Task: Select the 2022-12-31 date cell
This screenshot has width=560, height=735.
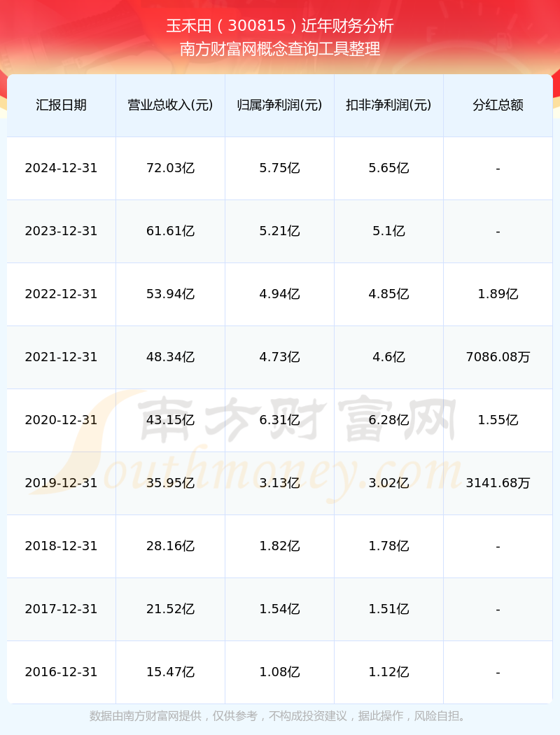Action: point(62,295)
